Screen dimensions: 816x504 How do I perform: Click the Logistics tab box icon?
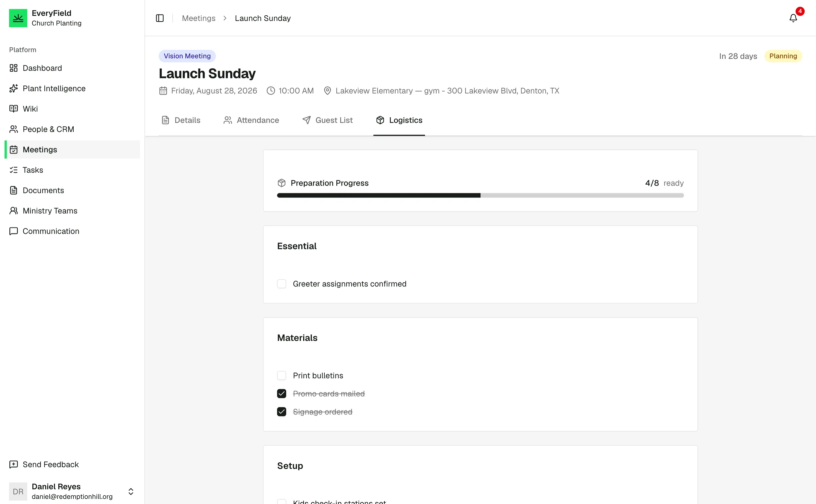click(380, 120)
